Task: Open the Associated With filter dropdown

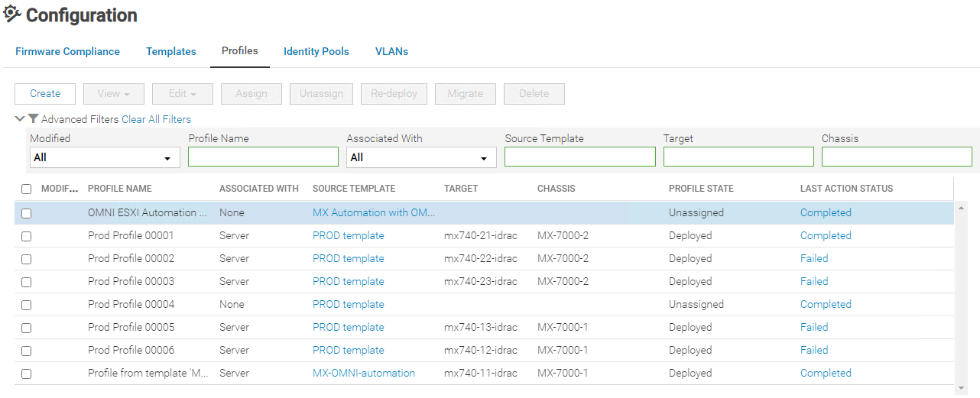Action: coord(421,157)
